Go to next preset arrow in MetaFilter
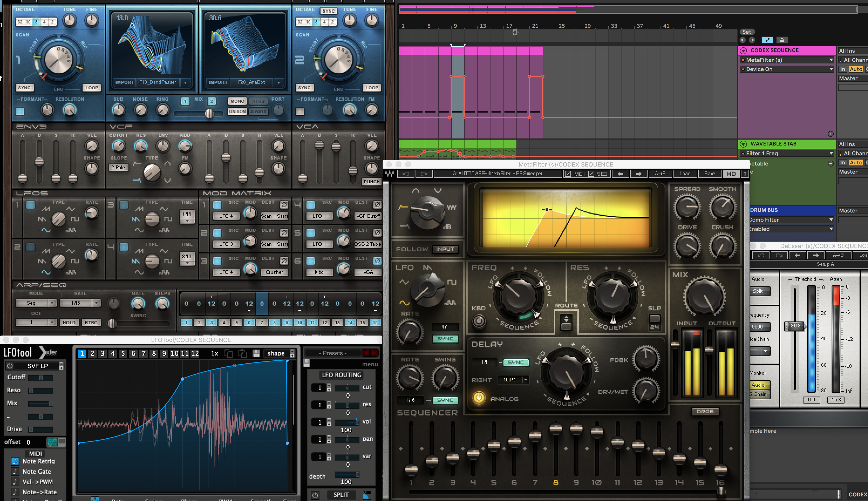 coord(639,174)
